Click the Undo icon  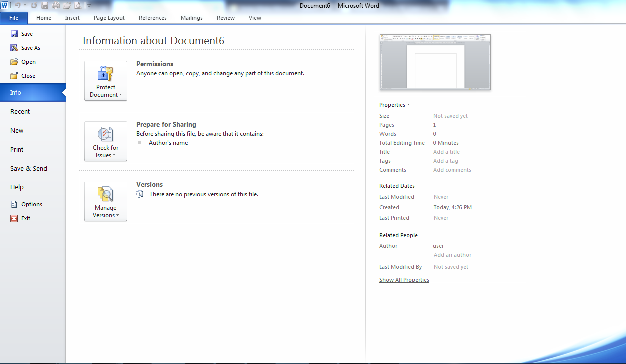pyautogui.click(x=18, y=5)
